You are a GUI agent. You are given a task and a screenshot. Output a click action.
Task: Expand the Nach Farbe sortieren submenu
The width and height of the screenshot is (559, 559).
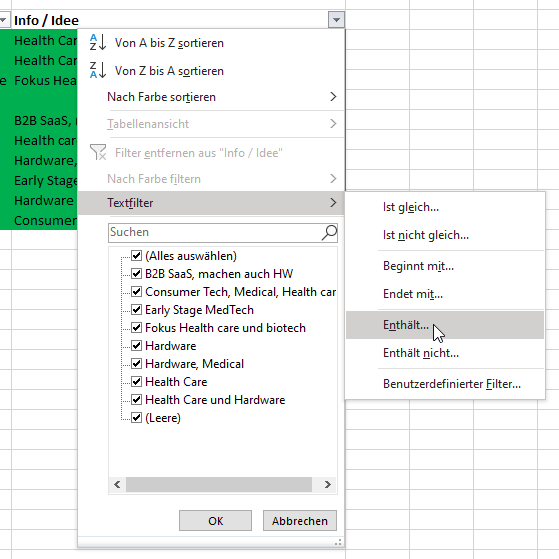[x=333, y=97]
